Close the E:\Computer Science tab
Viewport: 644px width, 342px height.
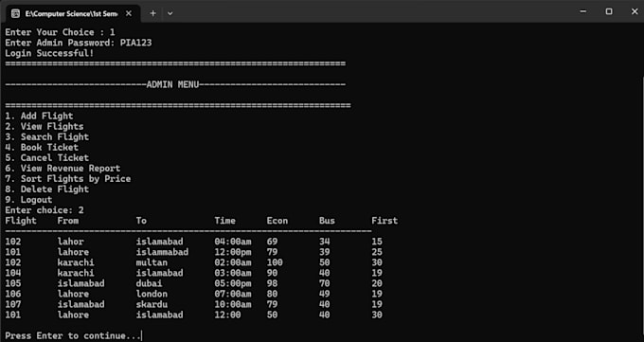point(129,13)
